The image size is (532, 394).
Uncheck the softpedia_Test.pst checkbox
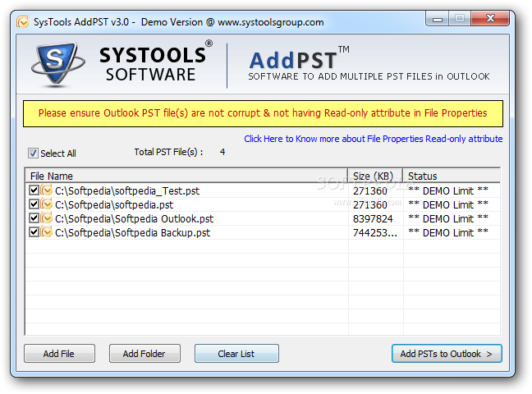[34, 190]
